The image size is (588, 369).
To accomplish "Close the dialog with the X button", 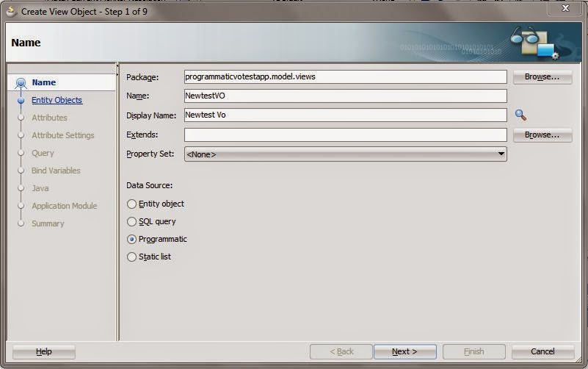I will coord(565,8).
